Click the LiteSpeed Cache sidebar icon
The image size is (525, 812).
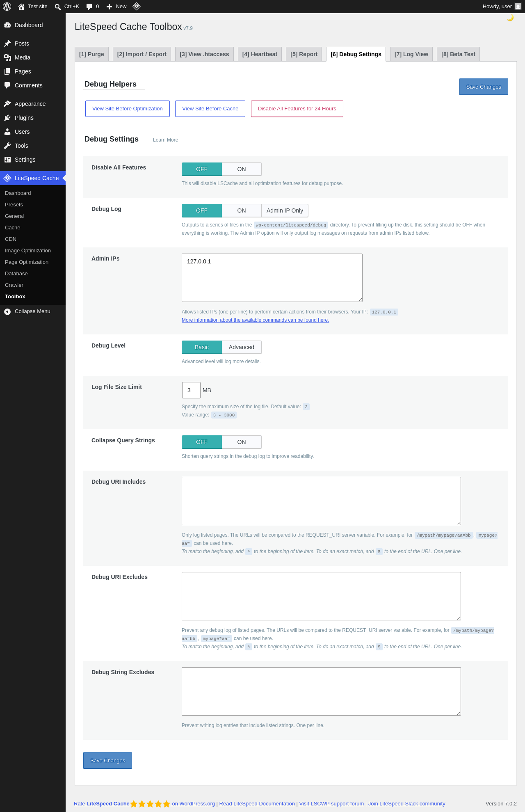pos(7,178)
